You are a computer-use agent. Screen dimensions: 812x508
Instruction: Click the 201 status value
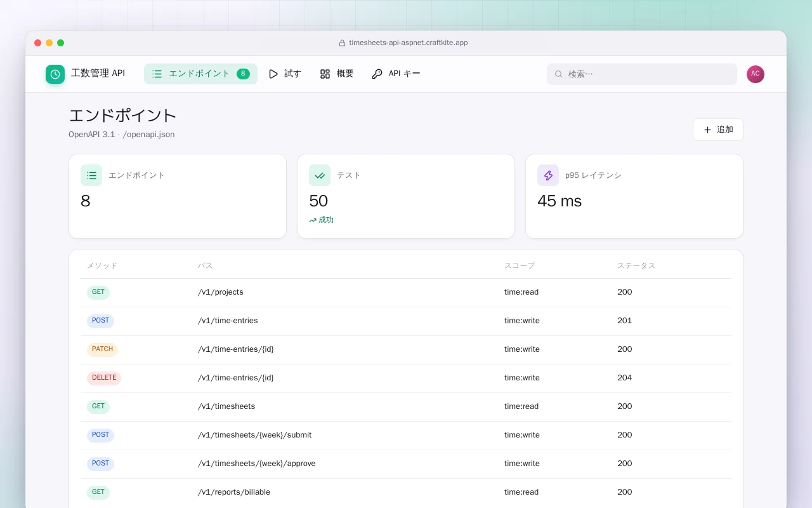(x=625, y=321)
